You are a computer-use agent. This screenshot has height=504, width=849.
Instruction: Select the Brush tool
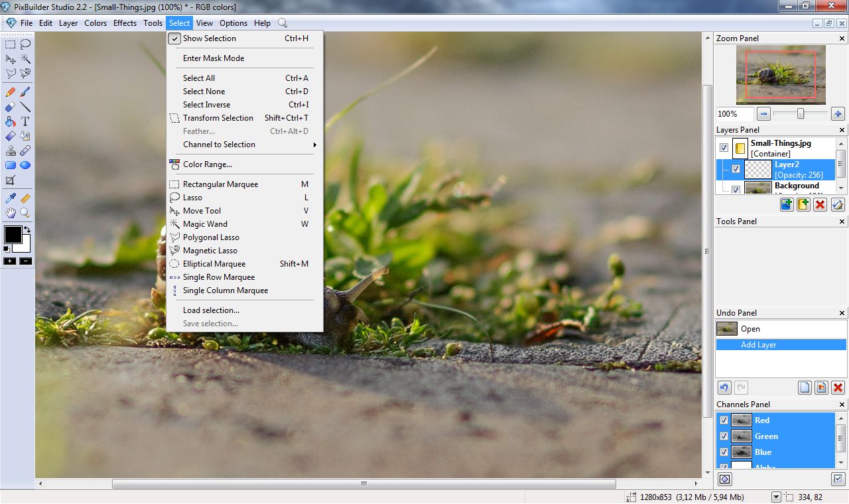coord(25,92)
